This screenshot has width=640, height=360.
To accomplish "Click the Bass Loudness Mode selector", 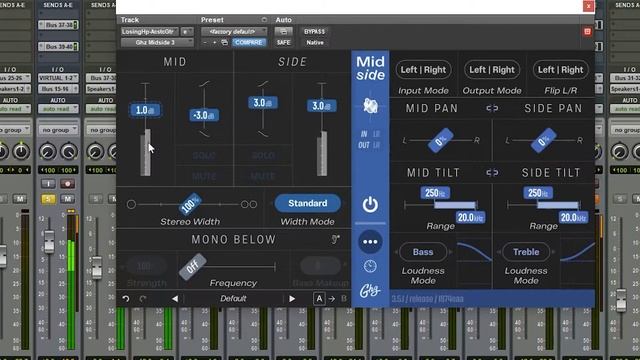I will click(x=423, y=252).
